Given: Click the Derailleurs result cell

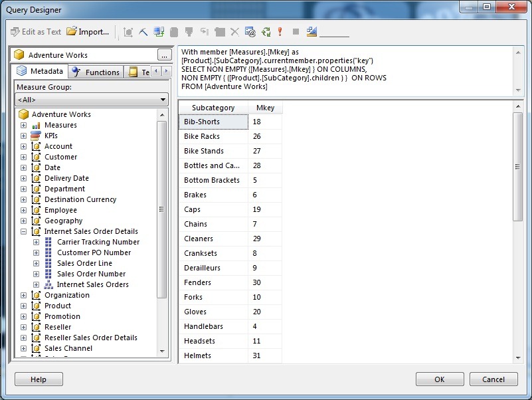Looking at the screenshot, I should [x=213, y=268].
